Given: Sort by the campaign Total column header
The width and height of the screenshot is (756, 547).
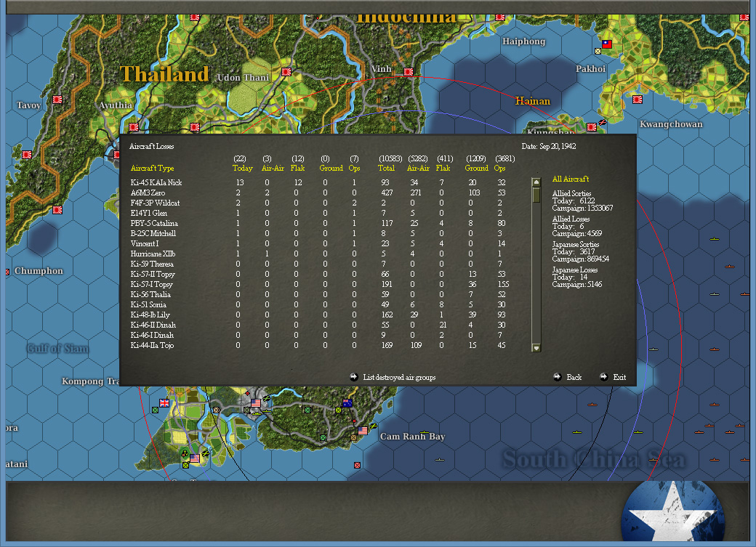Looking at the screenshot, I should click(x=386, y=169).
